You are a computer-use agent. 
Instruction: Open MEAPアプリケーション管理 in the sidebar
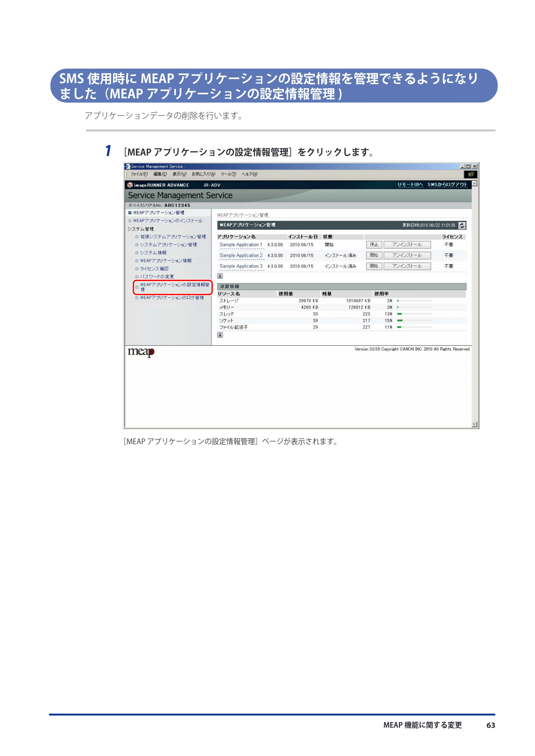tap(159, 213)
